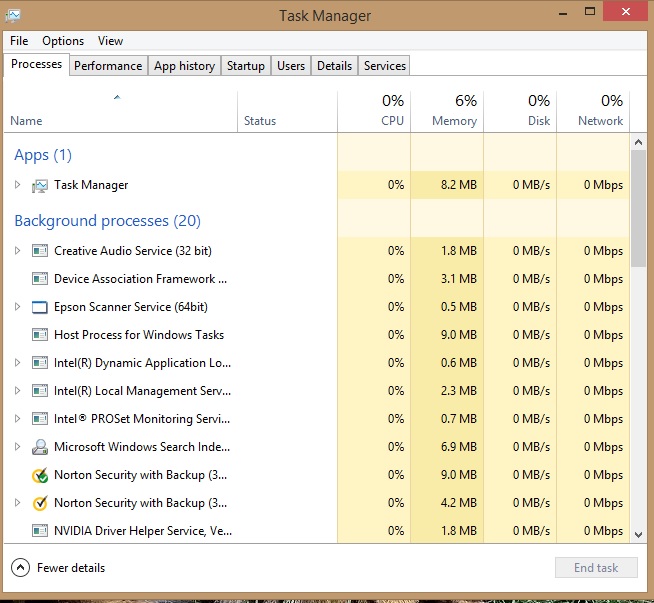Image resolution: width=654 pixels, height=603 pixels.
Task: Click the 0.7 MB memory value
Action: pos(459,419)
